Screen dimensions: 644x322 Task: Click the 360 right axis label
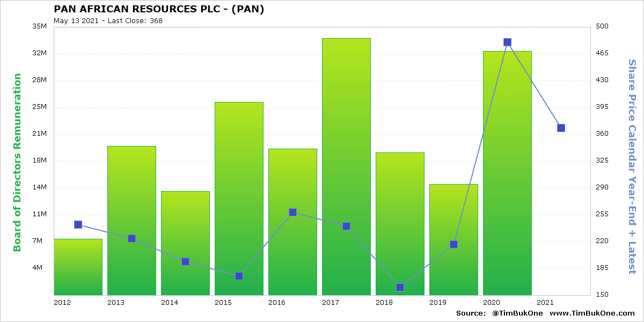(x=602, y=134)
